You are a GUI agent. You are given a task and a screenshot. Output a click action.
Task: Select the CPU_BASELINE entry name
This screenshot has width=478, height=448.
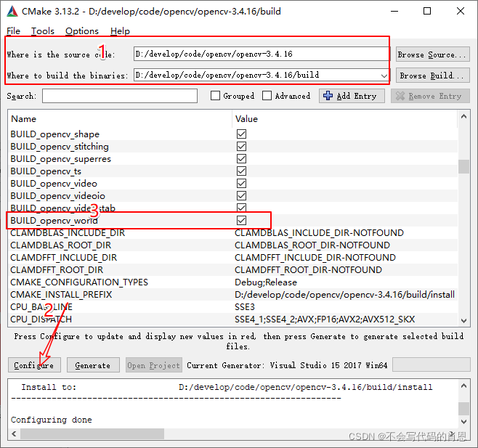pos(41,307)
